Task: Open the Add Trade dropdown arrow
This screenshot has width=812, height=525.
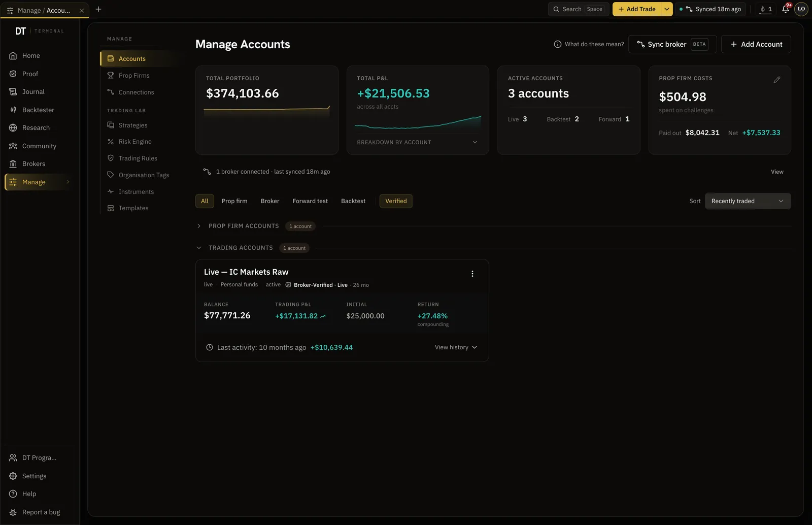Action: point(667,9)
